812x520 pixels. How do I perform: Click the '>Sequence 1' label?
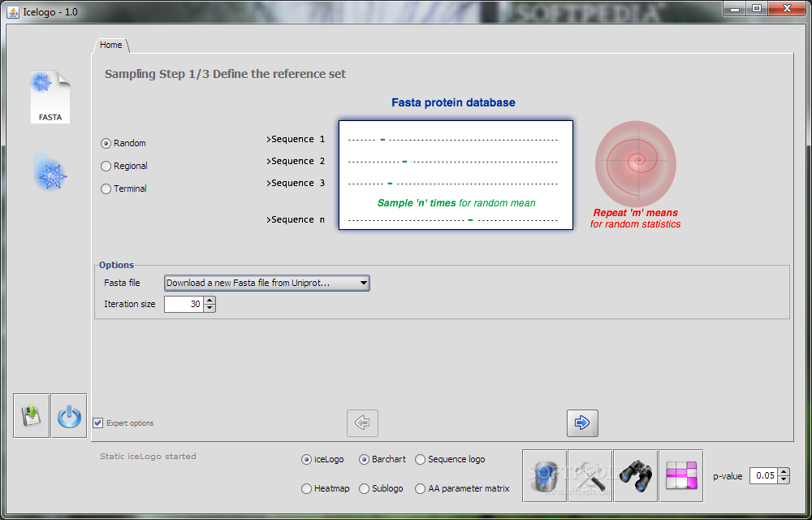(x=296, y=139)
